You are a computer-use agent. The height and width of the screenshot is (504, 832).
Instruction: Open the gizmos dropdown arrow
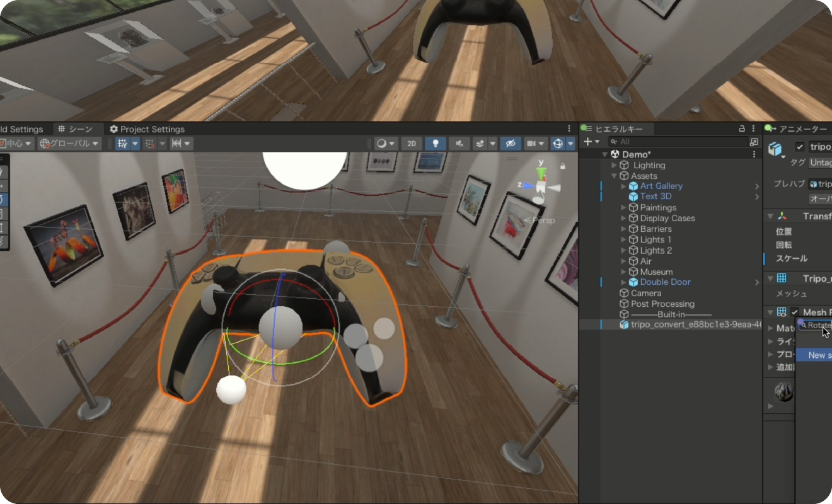(x=571, y=144)
